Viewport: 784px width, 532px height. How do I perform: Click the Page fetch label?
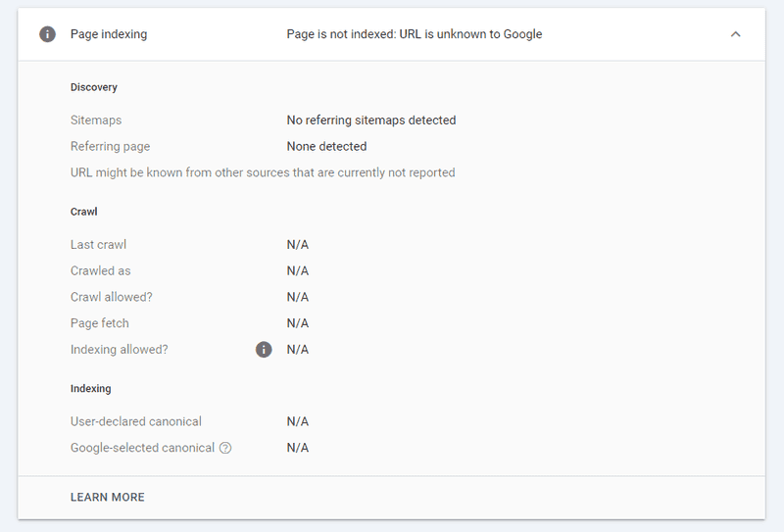coord(100,323)
